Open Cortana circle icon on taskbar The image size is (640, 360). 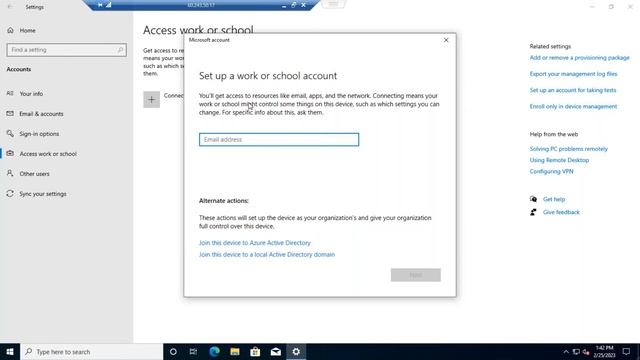(x=173, y=351)
